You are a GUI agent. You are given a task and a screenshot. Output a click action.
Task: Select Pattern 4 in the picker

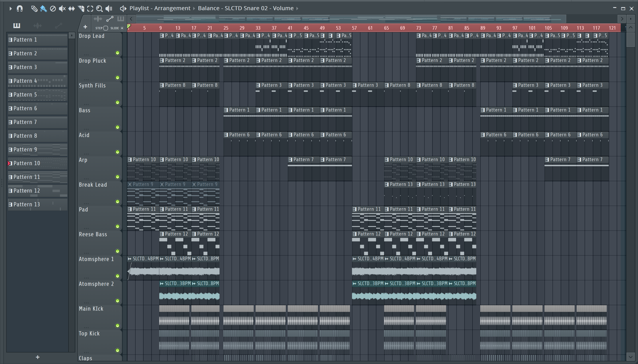point(37,81)
